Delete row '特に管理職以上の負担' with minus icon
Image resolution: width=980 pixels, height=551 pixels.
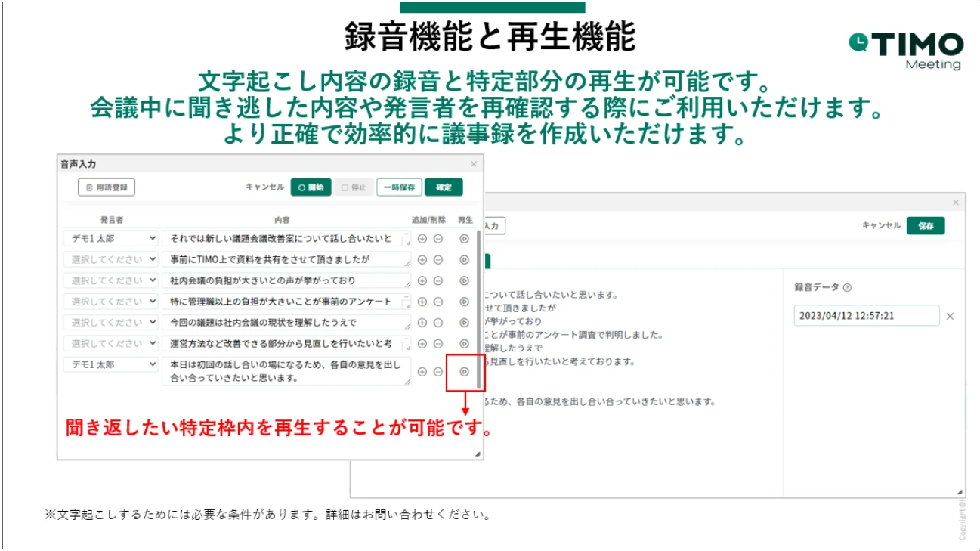[x=437, y=302]
